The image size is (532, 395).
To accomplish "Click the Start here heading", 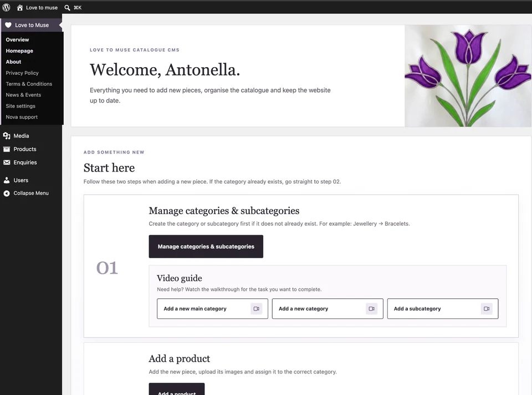I will pyautogui.click(x=109, y=168).
